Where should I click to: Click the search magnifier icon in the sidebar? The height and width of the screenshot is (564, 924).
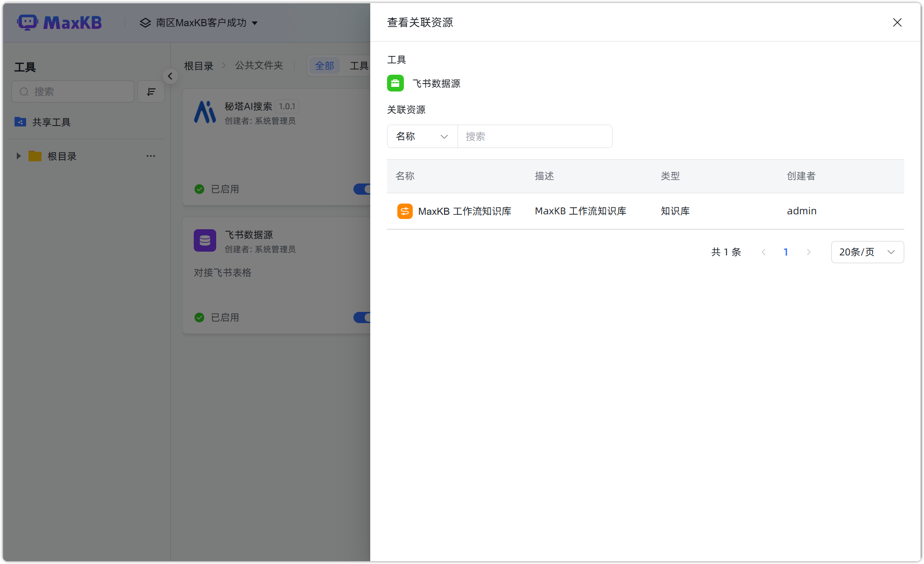point(24,92)
